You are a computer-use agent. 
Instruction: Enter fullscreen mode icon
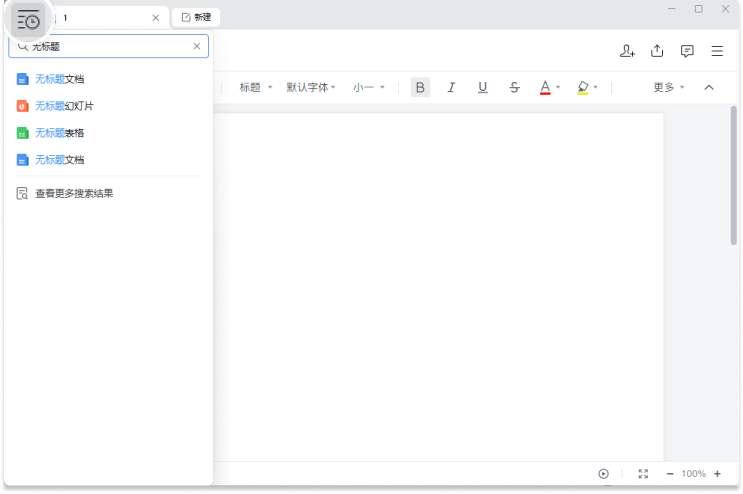pyautogui.click(x=643, y=474)
